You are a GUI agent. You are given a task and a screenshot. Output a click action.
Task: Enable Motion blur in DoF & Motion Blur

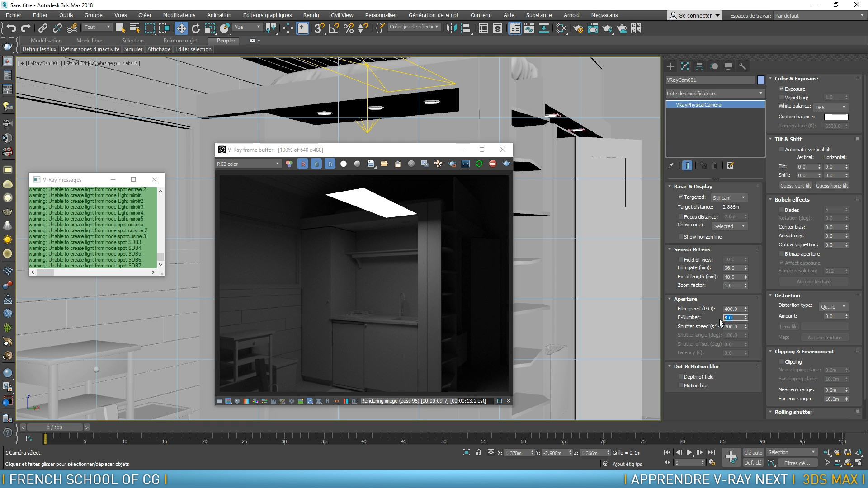click(x=681, y=385)
